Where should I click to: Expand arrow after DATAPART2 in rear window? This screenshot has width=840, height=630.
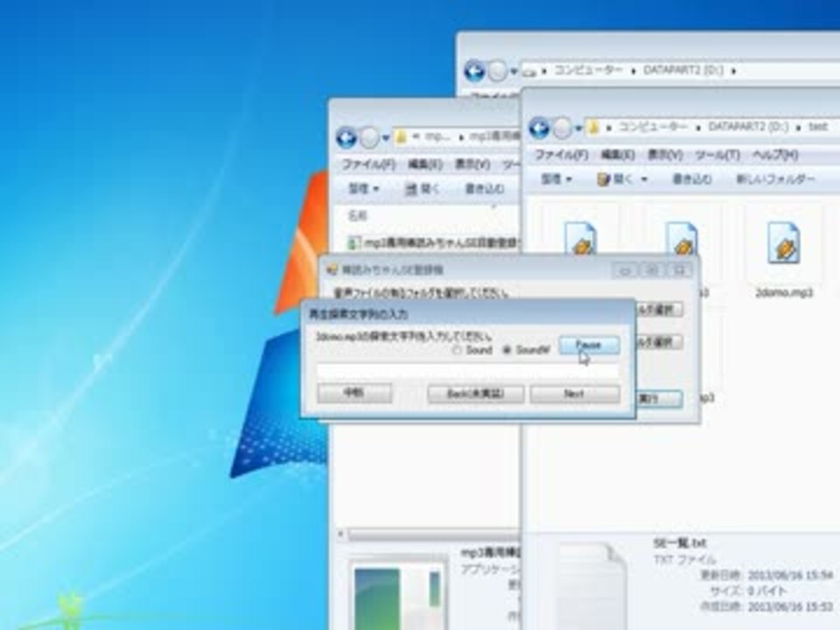coord(733,71)
